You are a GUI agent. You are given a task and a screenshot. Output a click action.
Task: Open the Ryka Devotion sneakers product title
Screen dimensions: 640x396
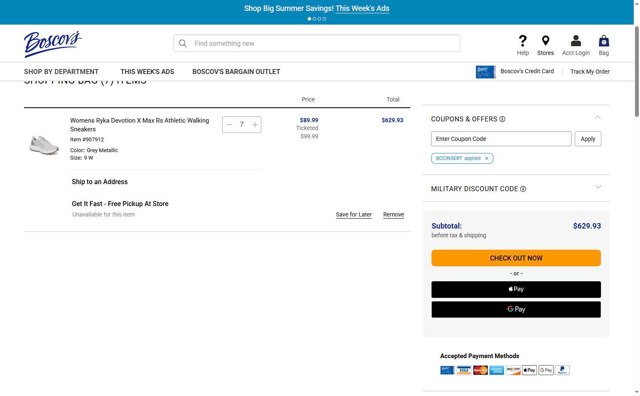(139, 125)
